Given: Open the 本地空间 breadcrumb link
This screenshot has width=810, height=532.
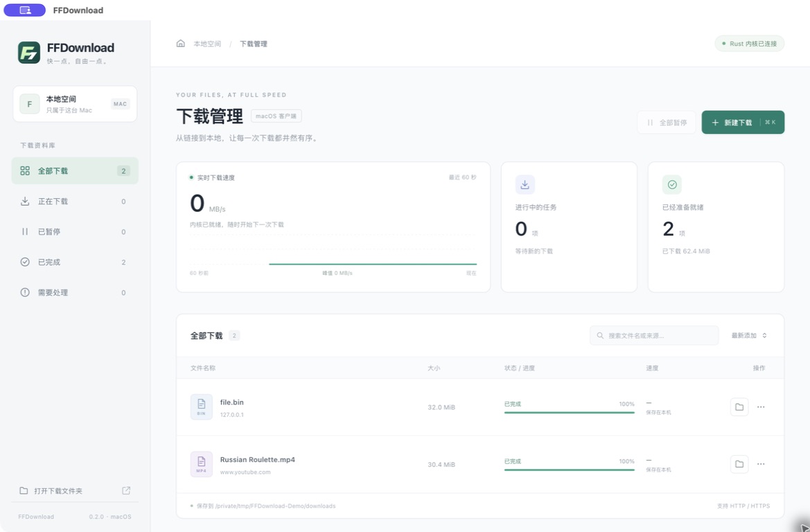Looking at the screenshot, I should pyautogui.click(x=207, y=44).
